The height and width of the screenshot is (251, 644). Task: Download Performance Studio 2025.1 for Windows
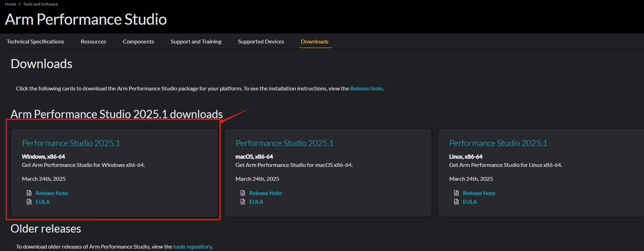pos(71,143)
